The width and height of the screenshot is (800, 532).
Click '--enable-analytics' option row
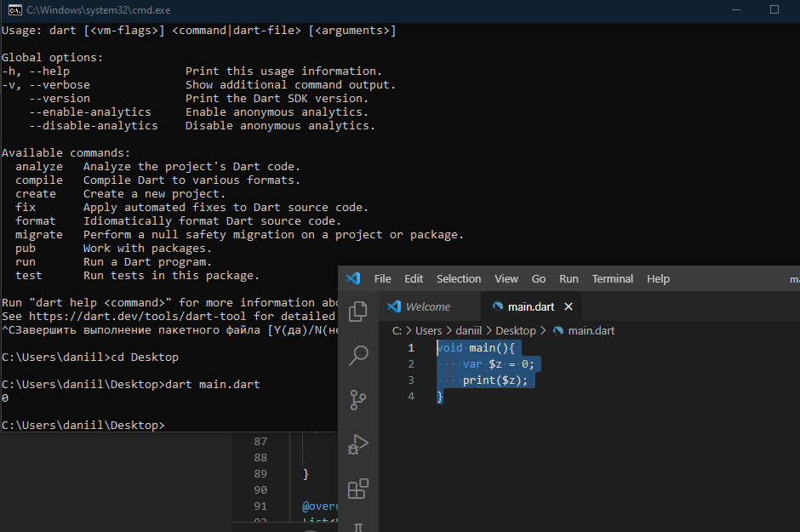[x=198, y=112]
